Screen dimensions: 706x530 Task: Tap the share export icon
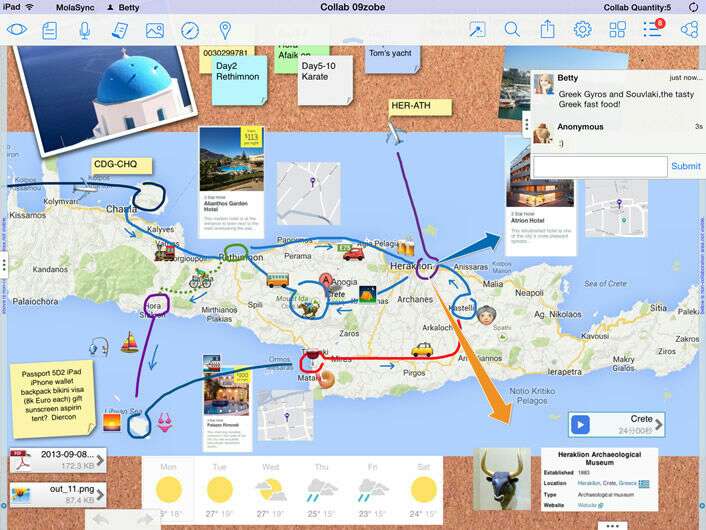(548, 29)
